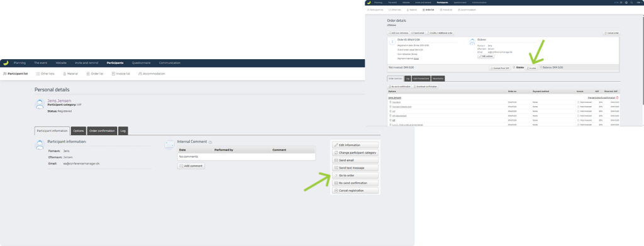Click the red PDF icon beside confirmation link

click(617, 98)
